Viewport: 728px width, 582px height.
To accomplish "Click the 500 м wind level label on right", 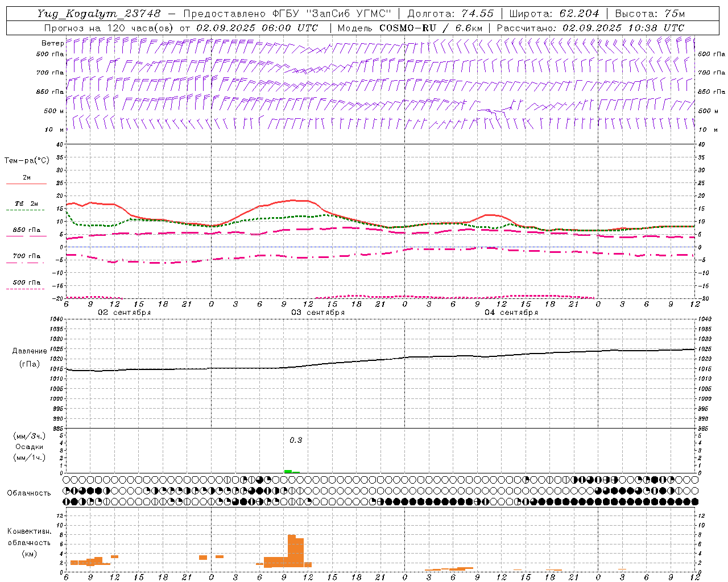I will [x=708, y=111].
